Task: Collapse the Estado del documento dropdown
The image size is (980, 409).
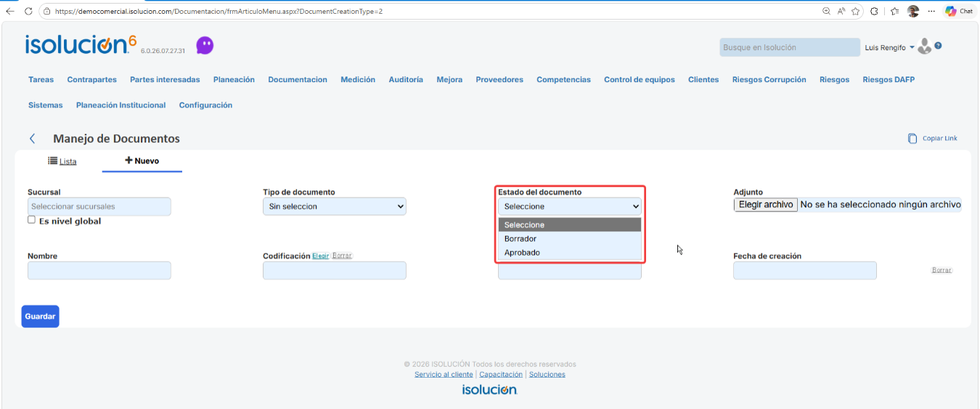Action: point(570,206)
